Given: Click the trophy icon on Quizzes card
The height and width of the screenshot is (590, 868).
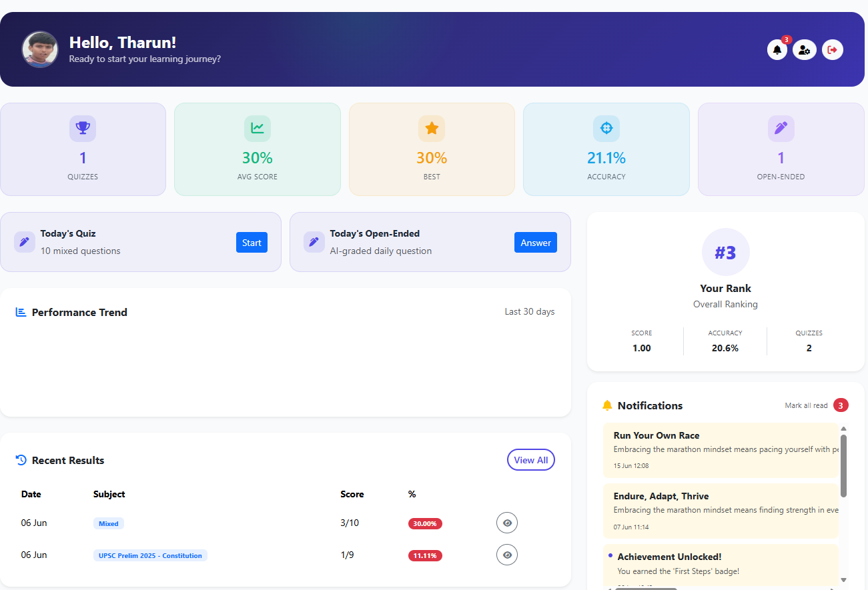Looking at the screenshot, I should [83, 129].
